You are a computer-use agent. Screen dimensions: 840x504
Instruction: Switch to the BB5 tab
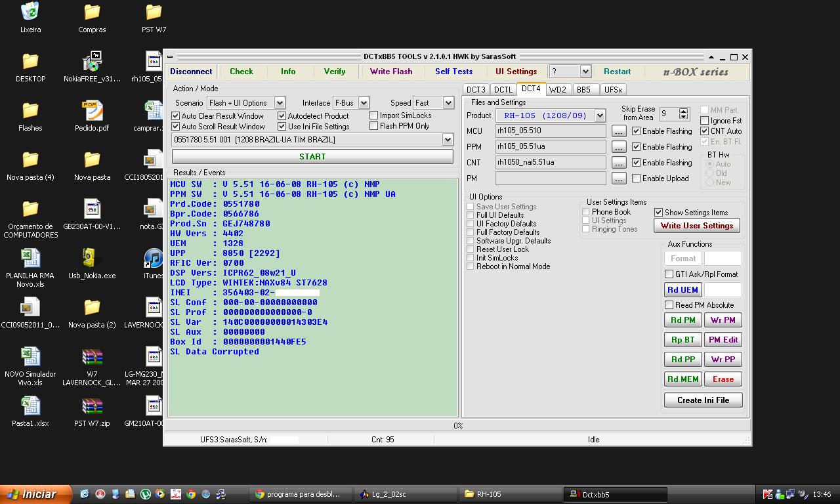pyautogui.click(x=583, y=89)
